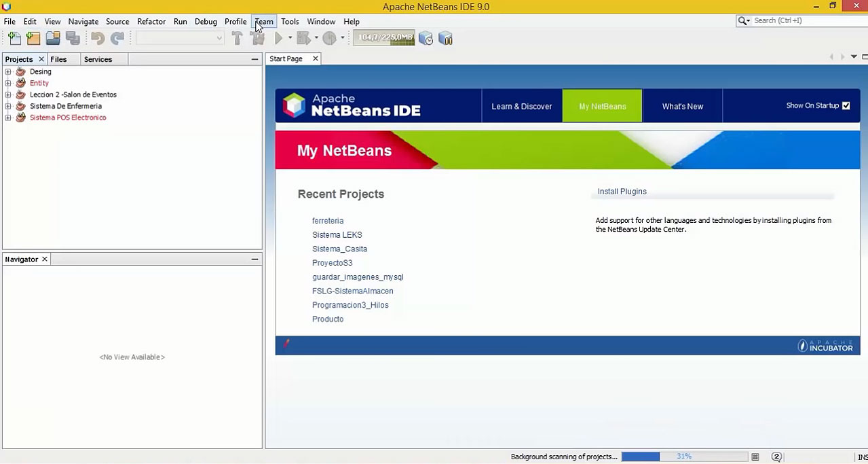Image resolution: width=868 pixels, height=464 pixels.
Task: Click the memory usage garbage collection indicator
Action: click(384, 38)
